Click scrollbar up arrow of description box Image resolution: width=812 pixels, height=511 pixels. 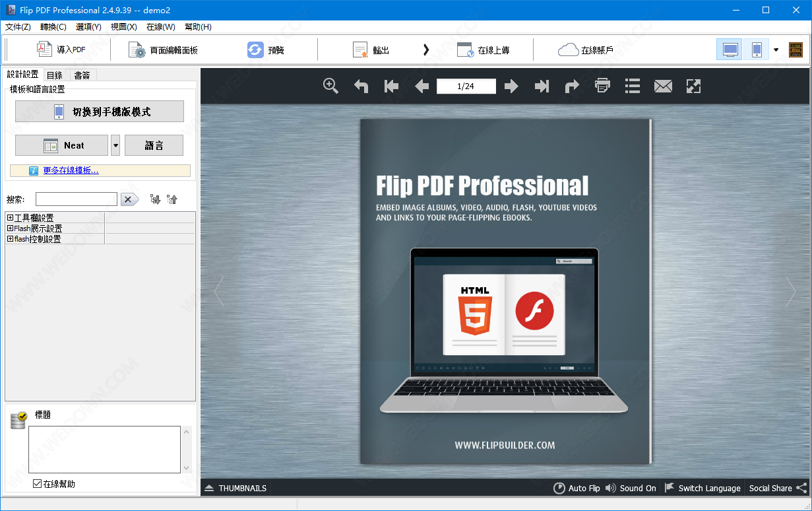click(x=187, y=432)
